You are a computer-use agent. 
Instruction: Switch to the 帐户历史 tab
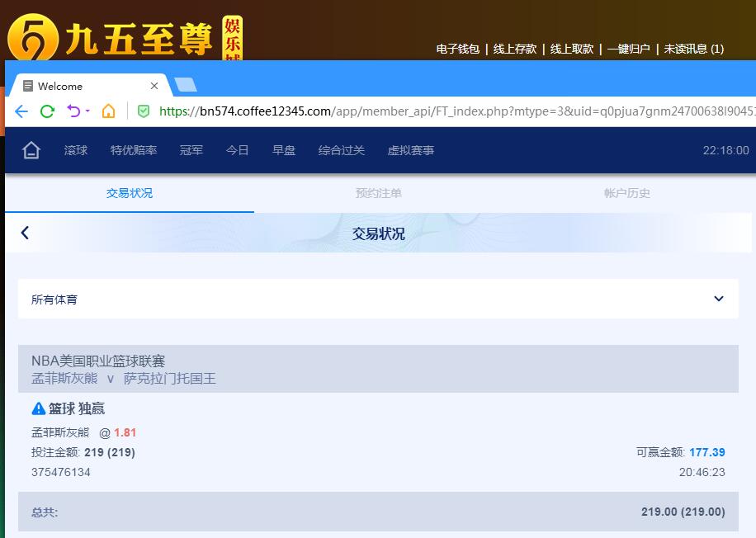626,193
